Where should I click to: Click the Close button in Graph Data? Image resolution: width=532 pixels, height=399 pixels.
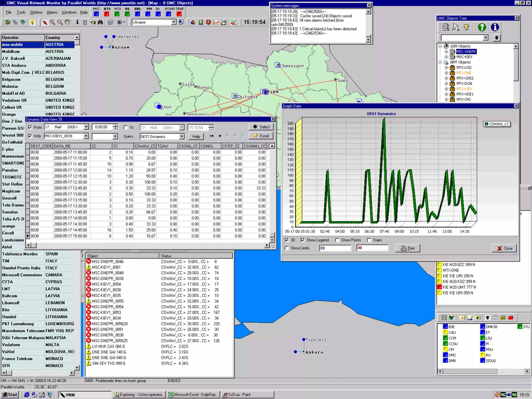tap(504, 248)
